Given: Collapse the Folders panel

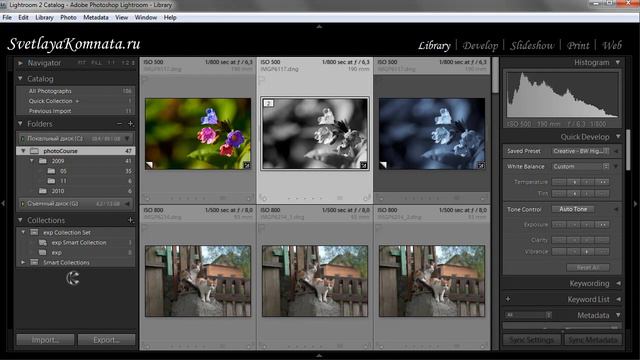Looking at the screenshot, I should [x=20, y=123].
